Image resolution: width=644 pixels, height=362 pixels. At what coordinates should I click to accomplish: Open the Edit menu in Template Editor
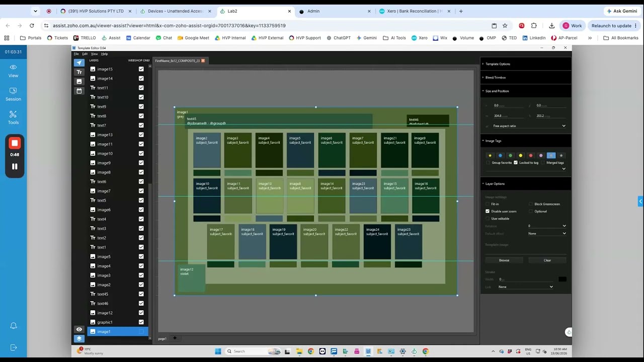point(85,54)
